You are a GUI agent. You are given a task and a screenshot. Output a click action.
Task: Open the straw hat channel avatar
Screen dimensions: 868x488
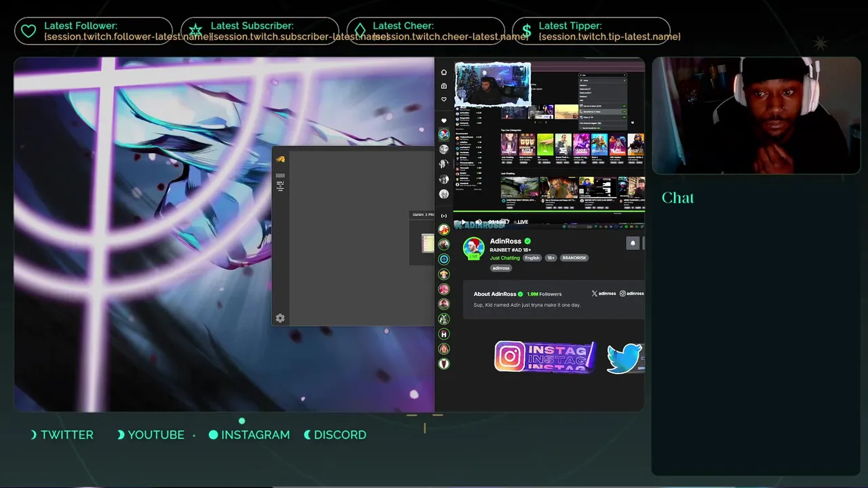point(443,274)
